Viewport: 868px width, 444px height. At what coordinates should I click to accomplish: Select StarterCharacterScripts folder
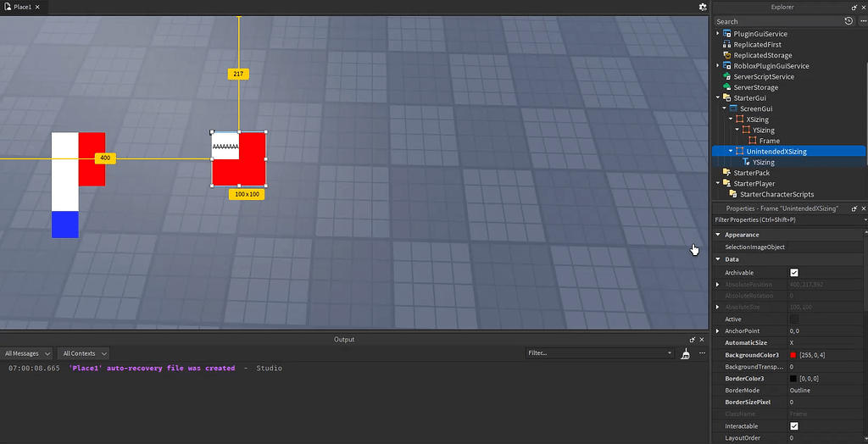point(771,194)
